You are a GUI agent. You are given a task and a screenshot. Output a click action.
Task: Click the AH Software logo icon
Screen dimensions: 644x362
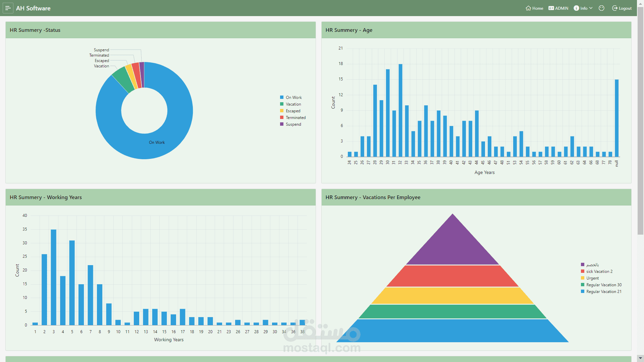(x=8, y=7)
